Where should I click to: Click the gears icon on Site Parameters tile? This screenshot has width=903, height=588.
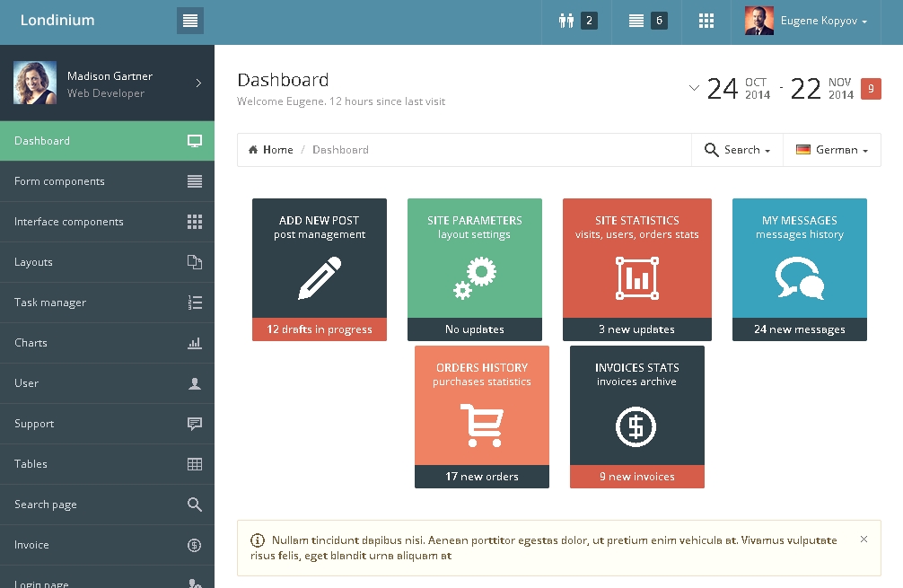click(475, 278)
